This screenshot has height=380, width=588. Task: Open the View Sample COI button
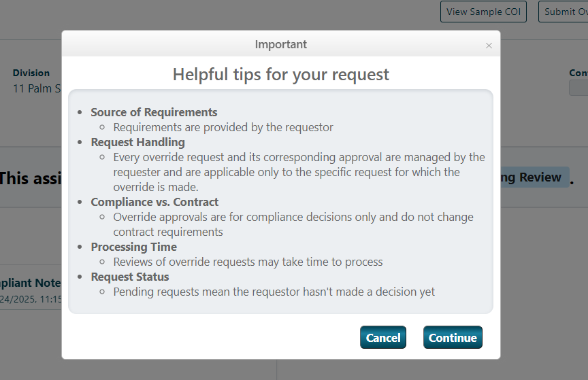coord(483,12)
